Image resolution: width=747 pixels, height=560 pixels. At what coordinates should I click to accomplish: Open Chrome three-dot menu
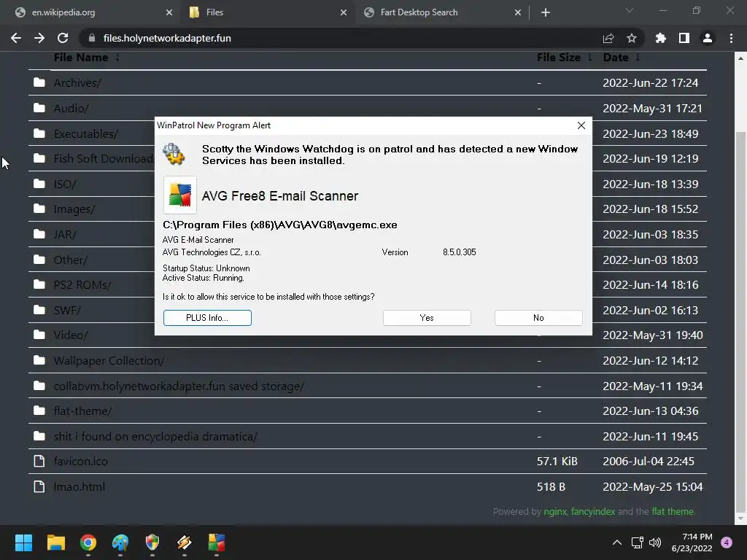tap(731, 38)
